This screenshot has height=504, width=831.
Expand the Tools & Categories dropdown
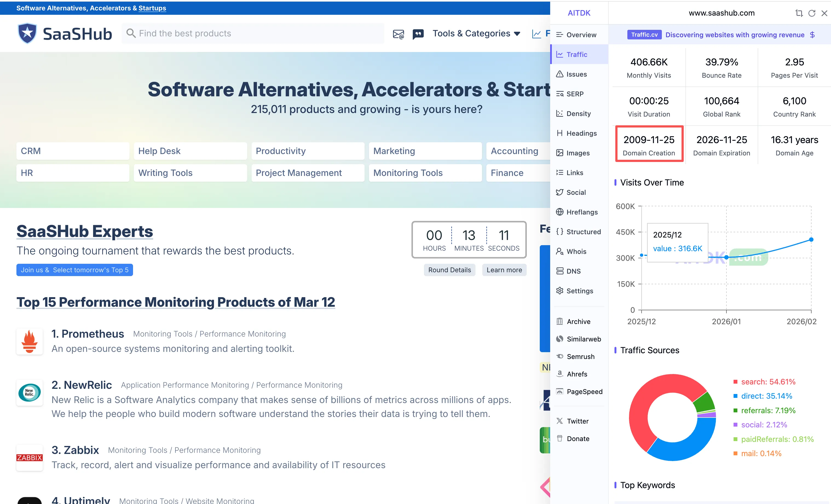click(x=476, y=33)
